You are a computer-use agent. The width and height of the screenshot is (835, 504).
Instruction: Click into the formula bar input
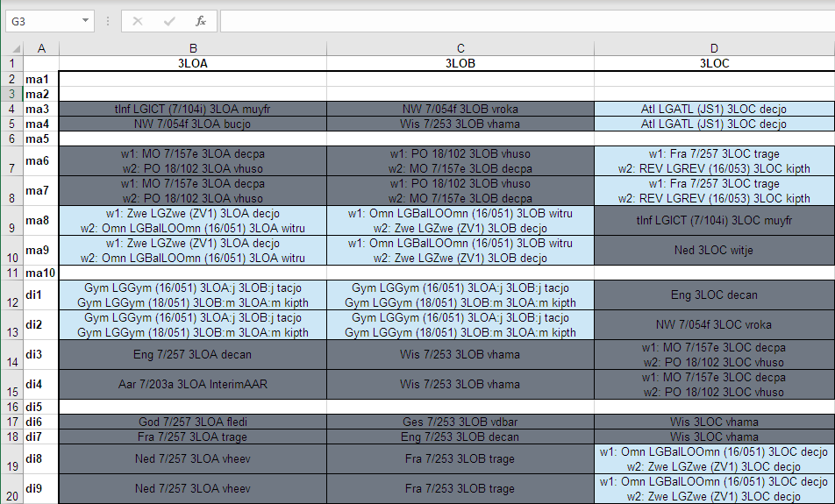pos(527,21)
